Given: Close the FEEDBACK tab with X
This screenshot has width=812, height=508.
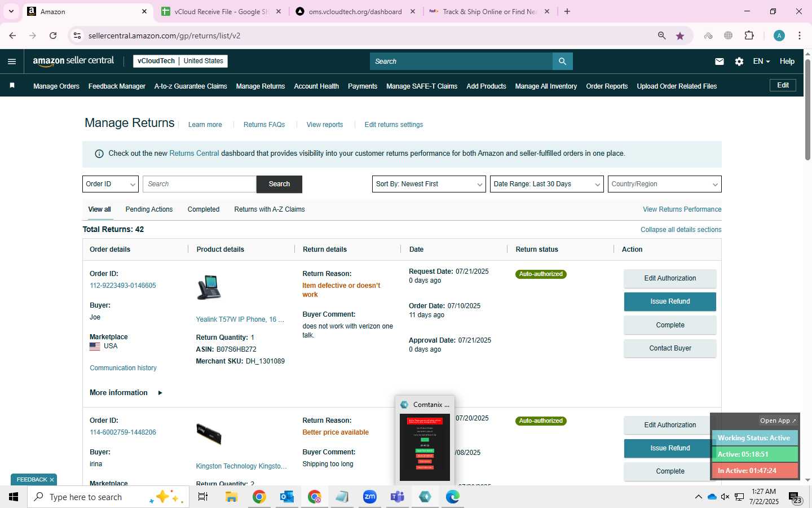Looking at the screenshot, I should pos(52,480).
